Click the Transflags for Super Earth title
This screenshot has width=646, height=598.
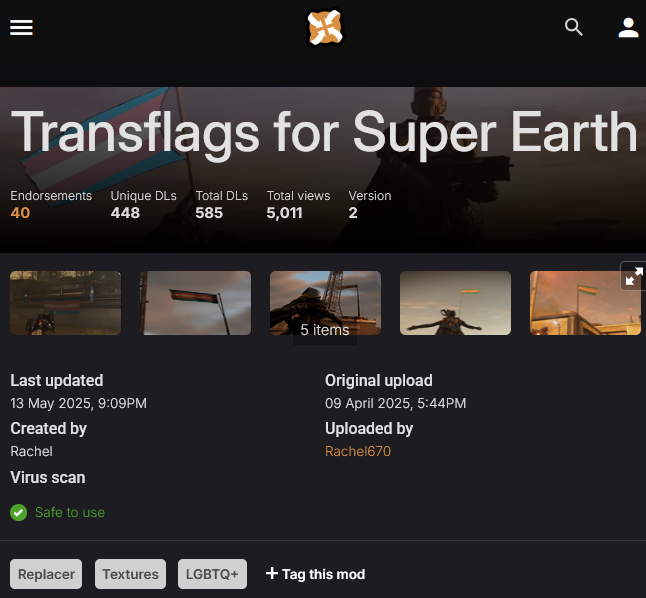pos(324,133)
